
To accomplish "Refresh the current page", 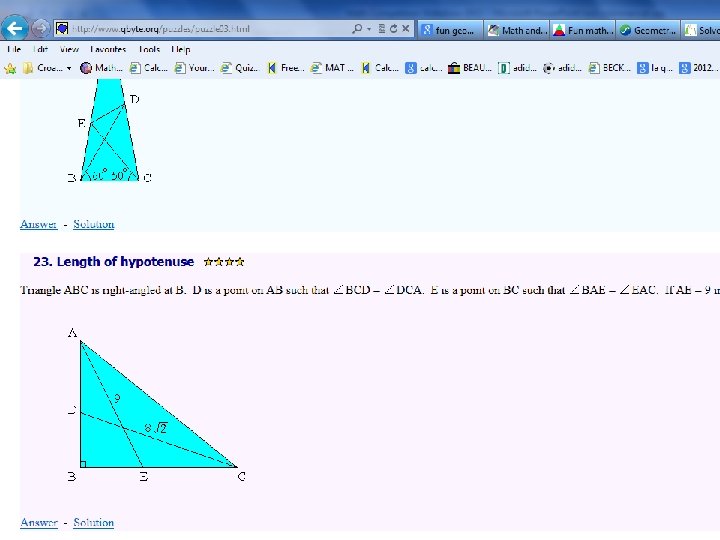I will [x=394, y=28].
